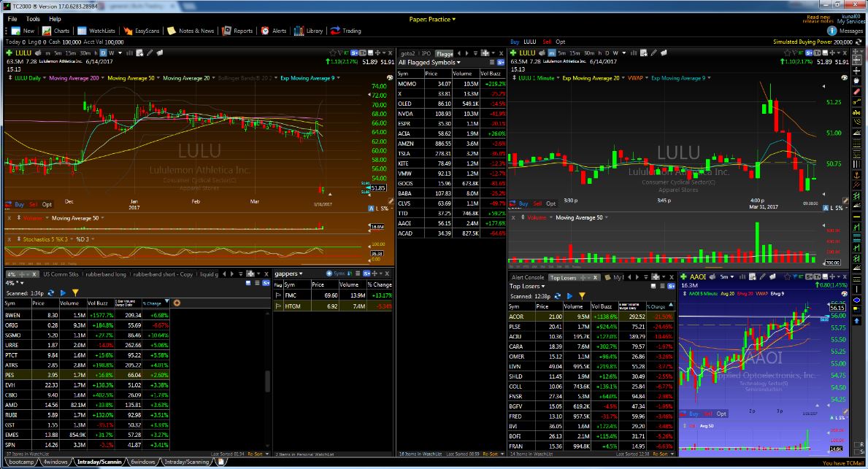The width and height of the screenshot is (868, 469).
Task: Select the D daily timeframe on left chart
Action: coord(103,53)
